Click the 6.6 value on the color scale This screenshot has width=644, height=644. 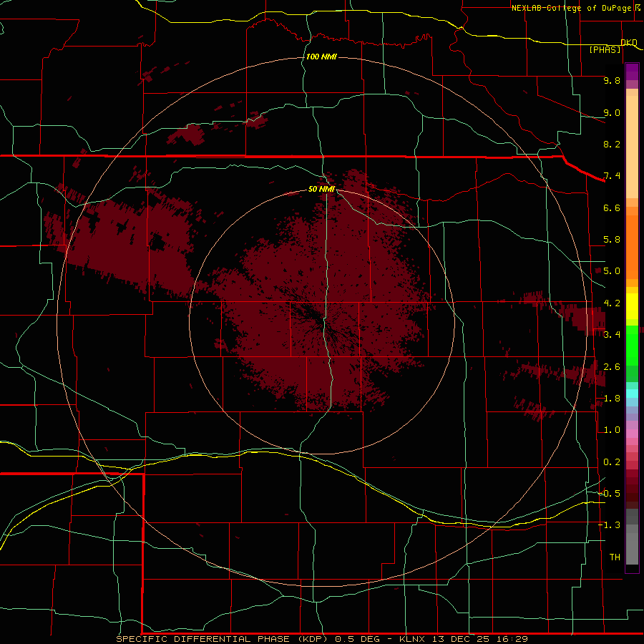click(x=612, y=208)
